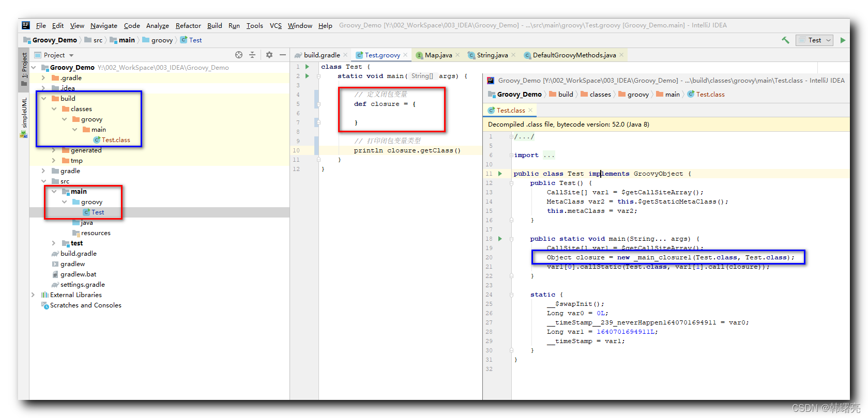The width and height of the screenshot is (868, 418).
Task: Switch to the DefaultGroovyMethods.java tab
Action: tap(574, 55)
